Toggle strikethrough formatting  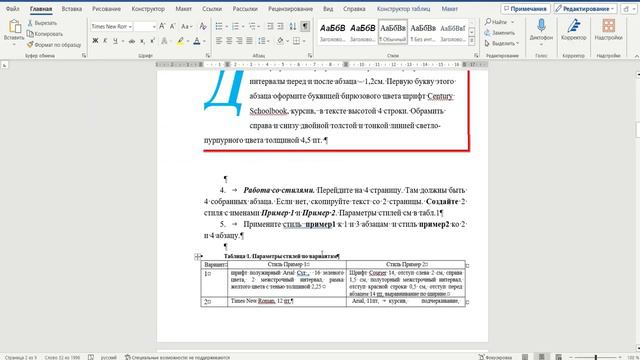pyautogui.click(x=132, y=41)
